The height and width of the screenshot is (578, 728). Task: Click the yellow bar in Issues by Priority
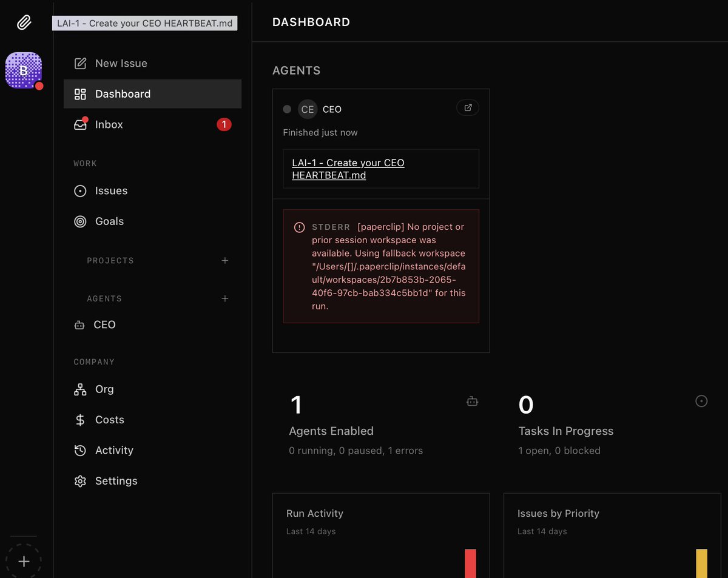tap(702, 563)
